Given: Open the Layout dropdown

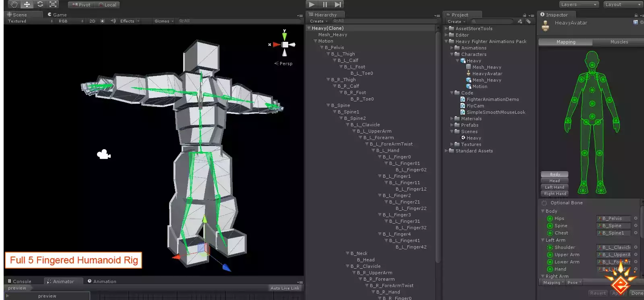Looking at the screenshot, I should [623, 4].
